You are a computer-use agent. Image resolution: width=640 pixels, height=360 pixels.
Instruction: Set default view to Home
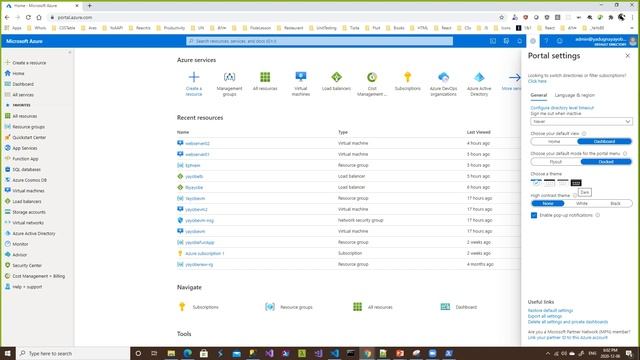pyautogui.click(x=554, y=142)
